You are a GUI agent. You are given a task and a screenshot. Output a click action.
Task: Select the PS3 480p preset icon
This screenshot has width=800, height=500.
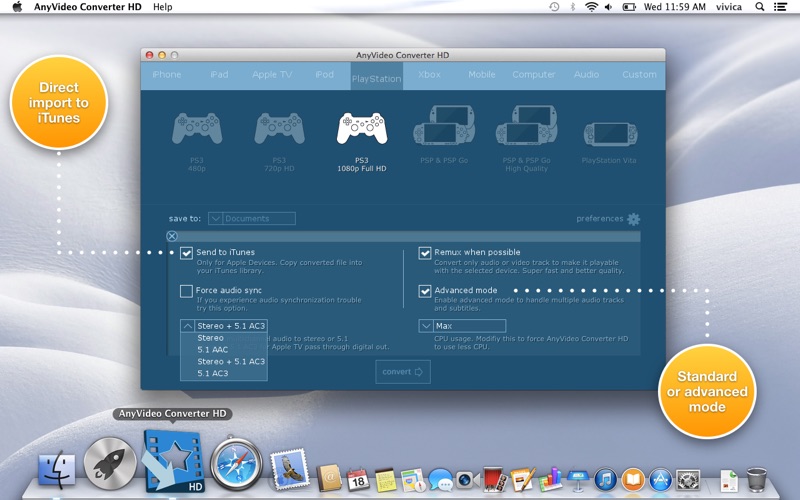pyautogui.click(x=197, y=129)
